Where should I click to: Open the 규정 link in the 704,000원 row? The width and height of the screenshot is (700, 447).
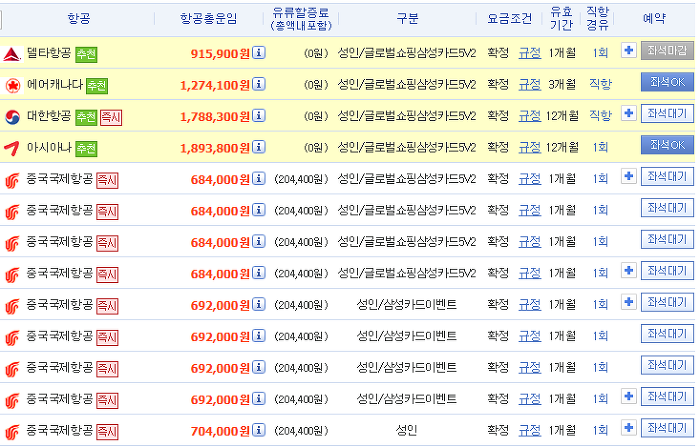(529, 430)
